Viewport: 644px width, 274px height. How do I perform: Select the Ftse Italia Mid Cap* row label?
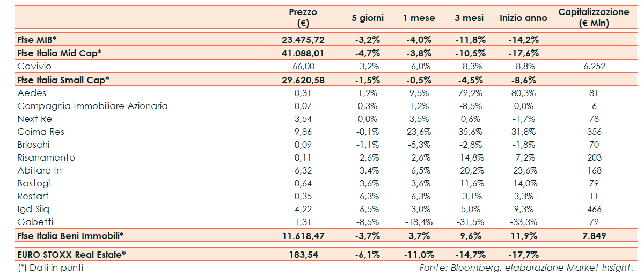coord(59,53)
